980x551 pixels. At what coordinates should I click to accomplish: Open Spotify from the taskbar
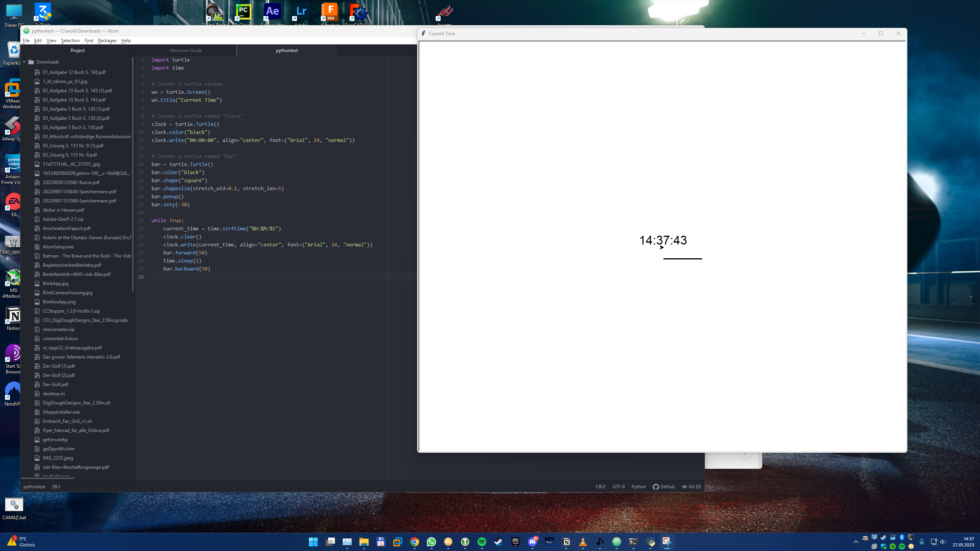(x=482, y=542)
